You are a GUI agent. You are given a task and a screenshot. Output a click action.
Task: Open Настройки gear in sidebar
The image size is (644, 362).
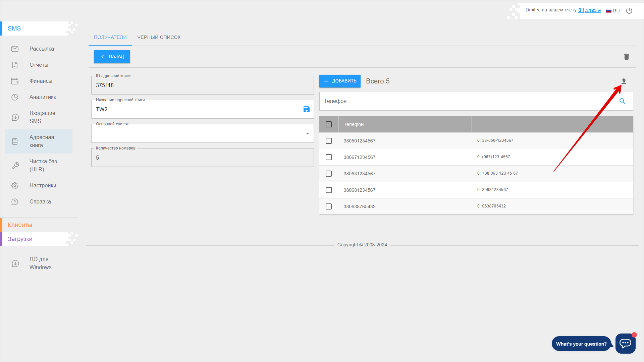click(x=43, y=186)
